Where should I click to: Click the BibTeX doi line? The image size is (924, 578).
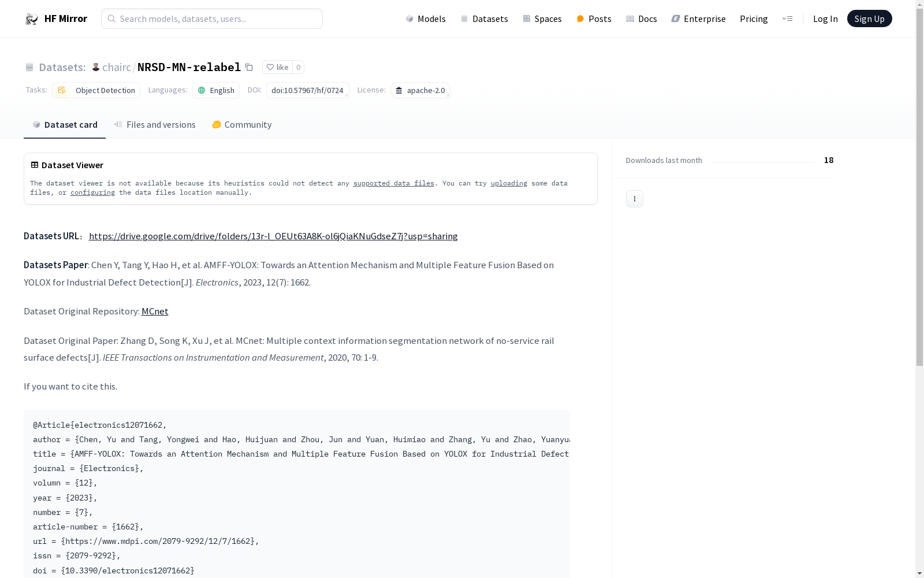(114, 570)
